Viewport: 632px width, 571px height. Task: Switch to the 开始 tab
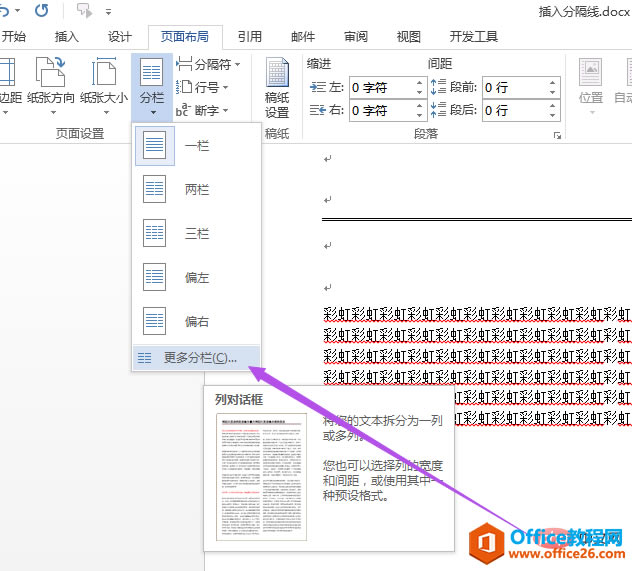pyautogui.click(x=14, y=37)
